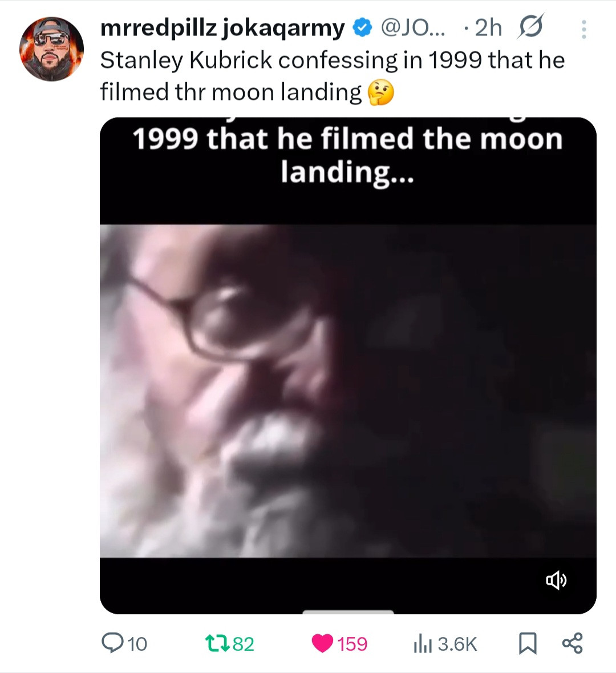Viewport: 616px width, 673px height.
Task: Open the 2h timestamp link
Action: tap(488, 28)
